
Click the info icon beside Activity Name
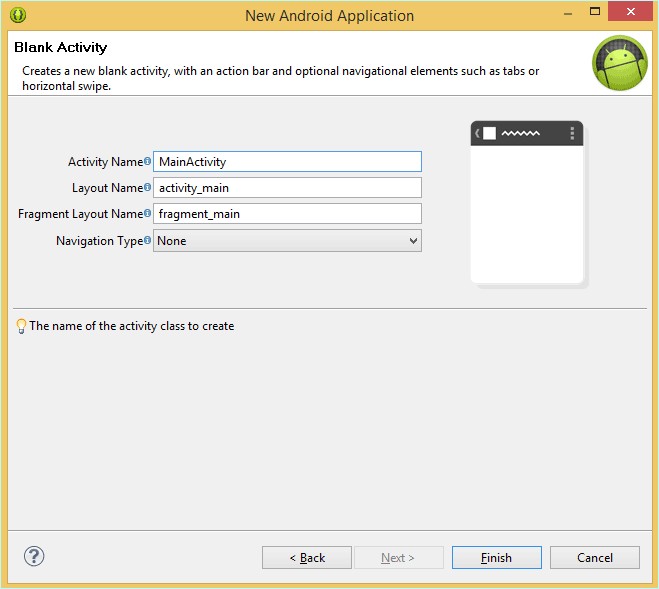[148, 161]
